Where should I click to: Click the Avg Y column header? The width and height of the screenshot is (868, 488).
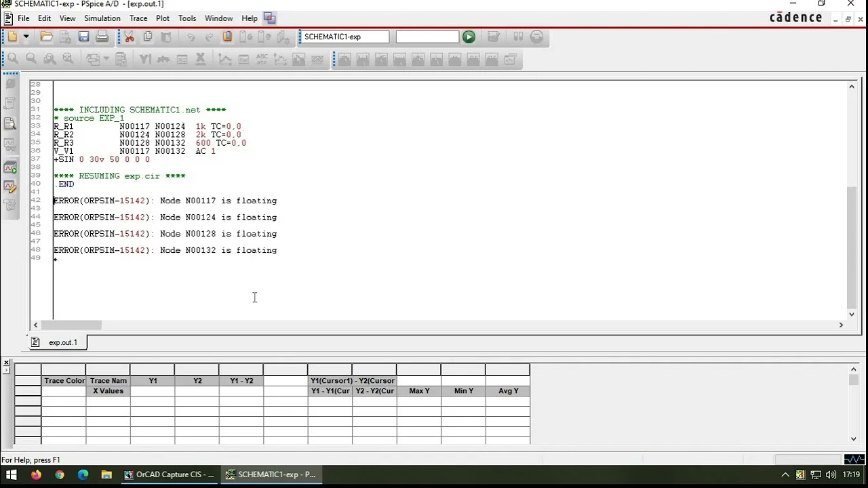[508, 391]
